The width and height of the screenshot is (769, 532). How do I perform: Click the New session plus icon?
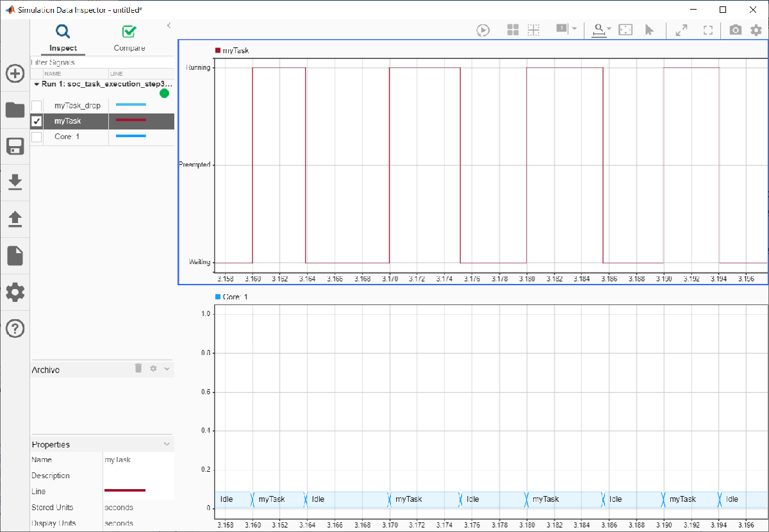[x=15, y=74]
